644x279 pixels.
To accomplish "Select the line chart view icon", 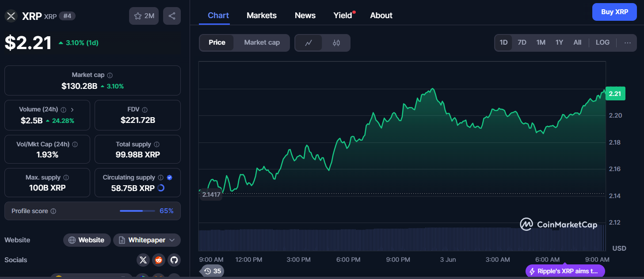I will [309, 43].
